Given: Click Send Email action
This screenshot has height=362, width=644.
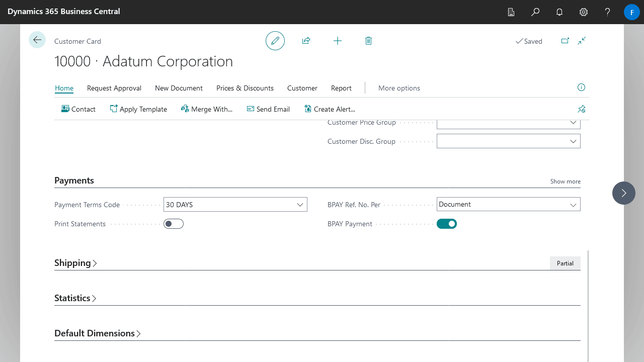Looking at the screenshot, I should 268,109.
